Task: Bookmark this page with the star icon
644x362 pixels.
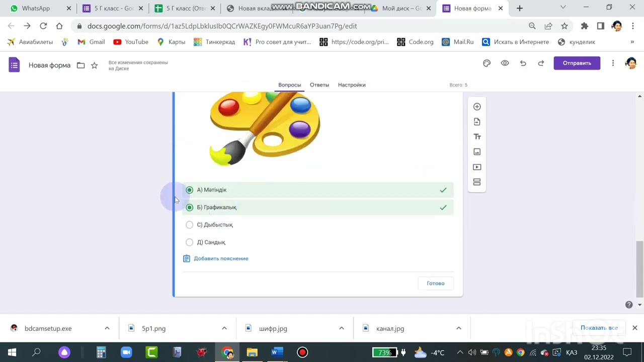Action: [565, 26]
